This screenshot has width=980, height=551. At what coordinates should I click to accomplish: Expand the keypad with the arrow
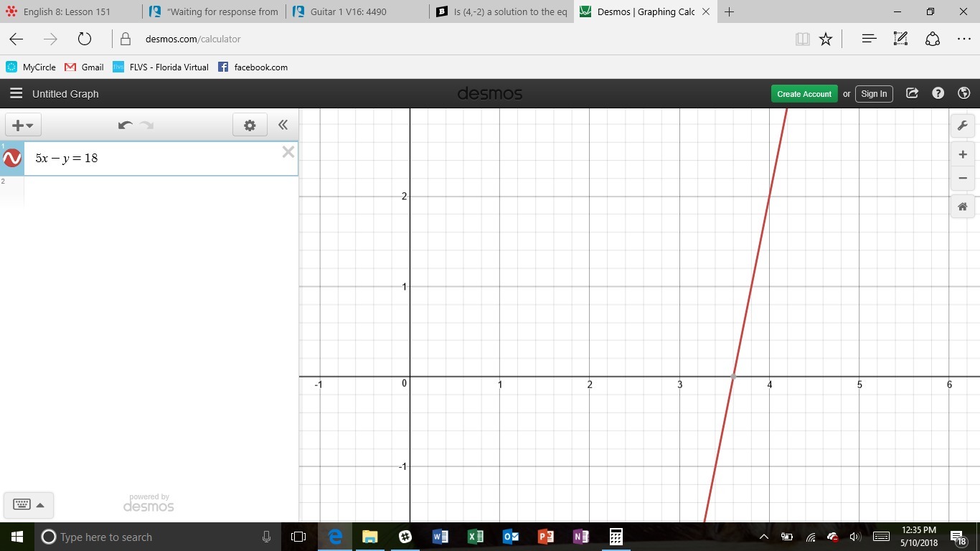pos(40,505)
